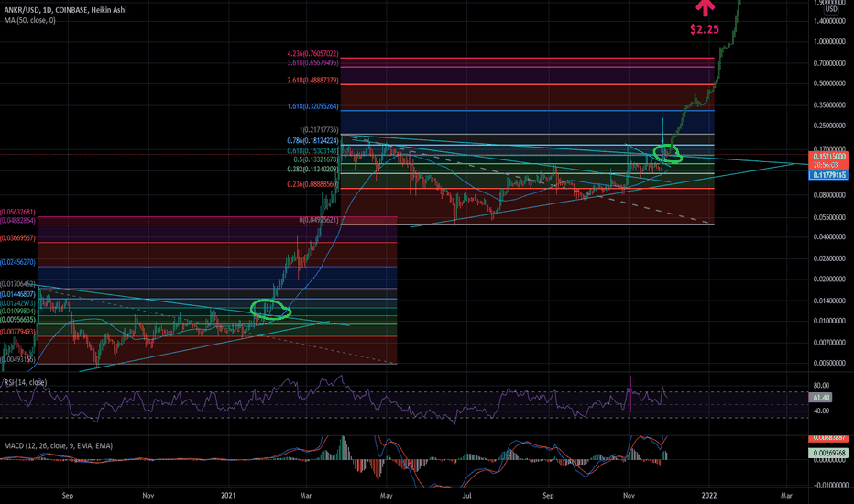Click the 0.04000000 price axis label
The width and height of the screenshot is (854, 504).
click(829, 237)
